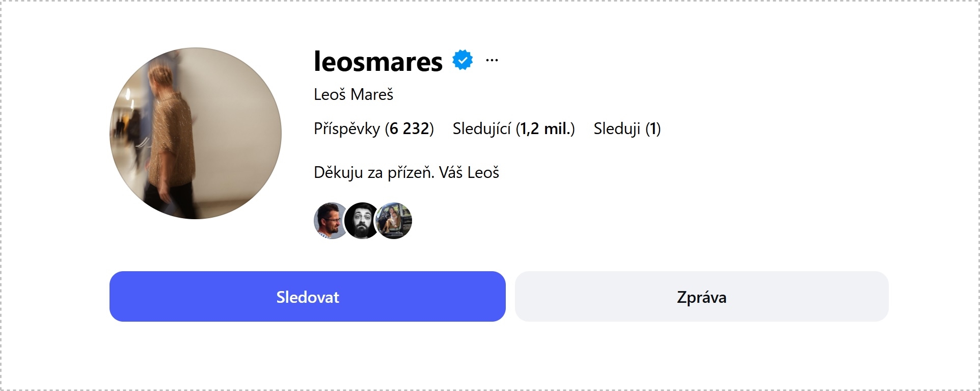Click the walking figure in profile photo
The height and width of the screenshot is (391, 980).
168,133
